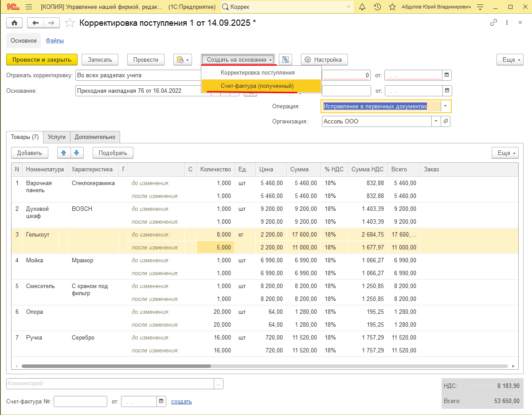The height and width of the screenshot is (415, 532).
Task: Open the favorites star in top bar
Action: [392, 7]
